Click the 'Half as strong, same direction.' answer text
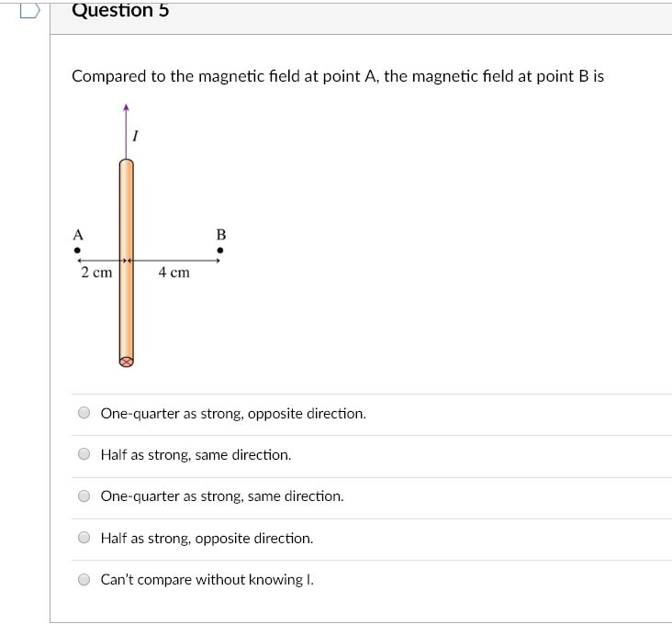Image resolution: width=672 pixels, height=635 pixels. (196, 454)
